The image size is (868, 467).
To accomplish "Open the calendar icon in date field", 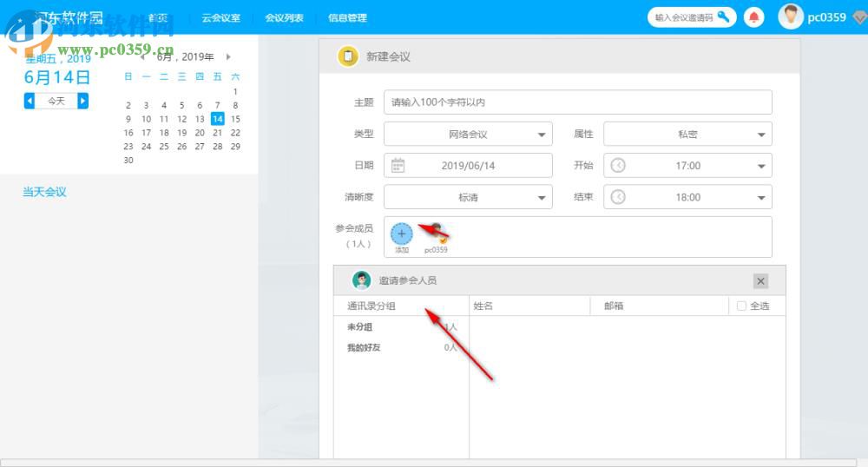I will click(398, 166).
